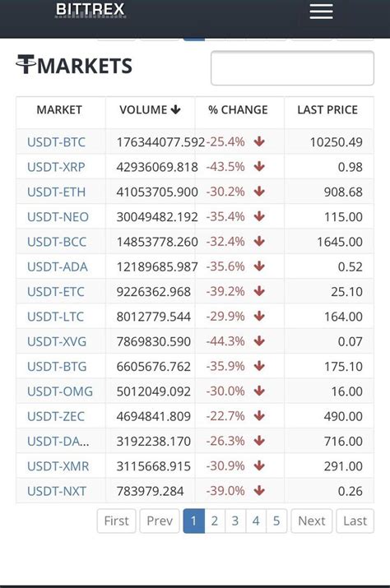
Task: Click the Last pagination button
Action: coord(355,521)
